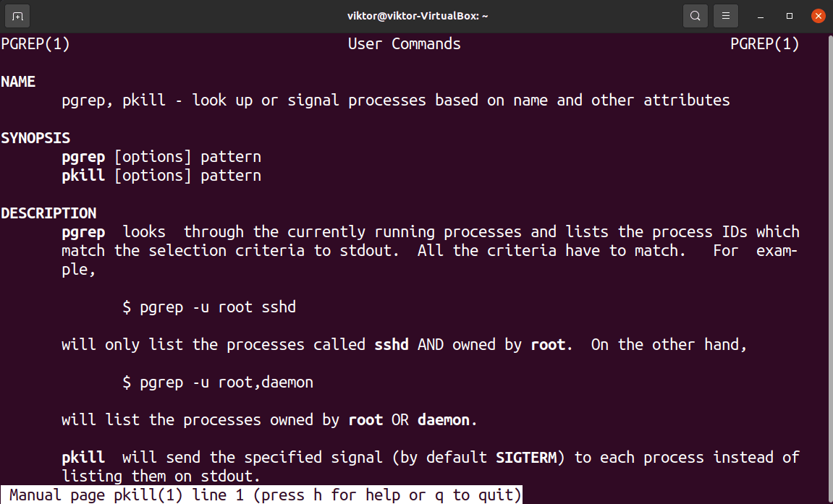Click the User Commands header text

click(x=404, y=43)
